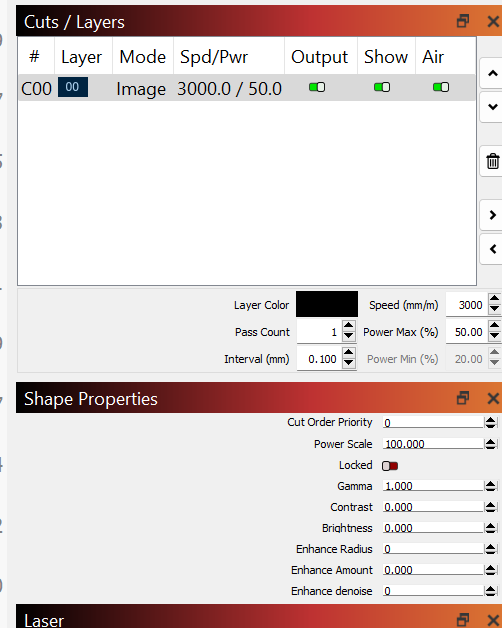
Task: Increase Power Max (%) with the up stepper
Action: (494, 326)
